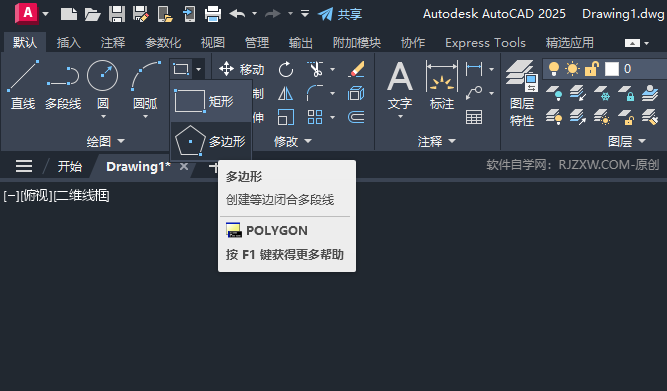Undo the last action
This screenshot has height=391, width=667.
pyautogui.click(x=237, y=14)
